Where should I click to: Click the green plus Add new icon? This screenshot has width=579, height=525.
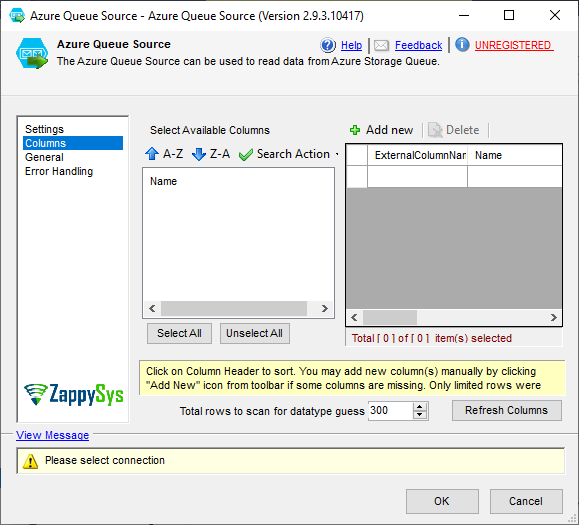pyautogui.click(x=355, y=130)
